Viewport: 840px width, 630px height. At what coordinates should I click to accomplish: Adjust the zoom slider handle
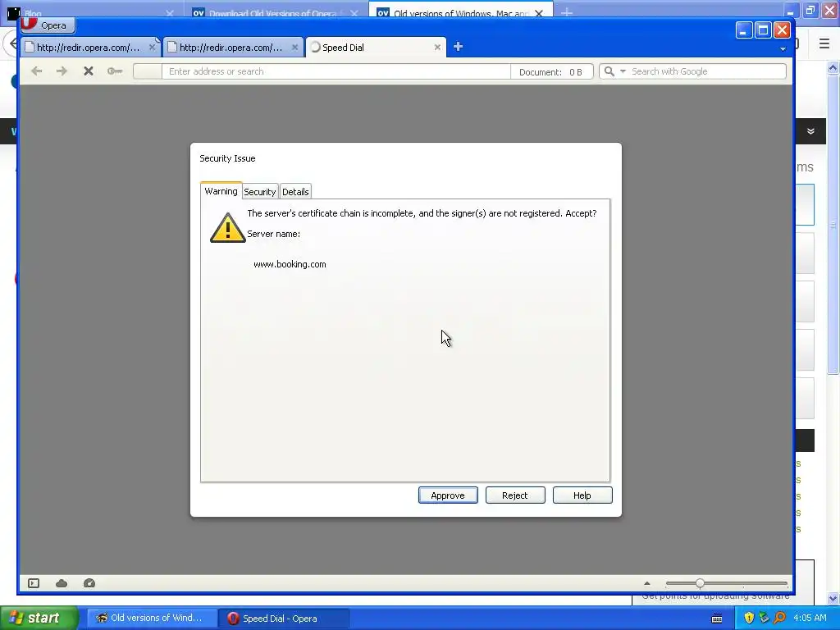700,583
